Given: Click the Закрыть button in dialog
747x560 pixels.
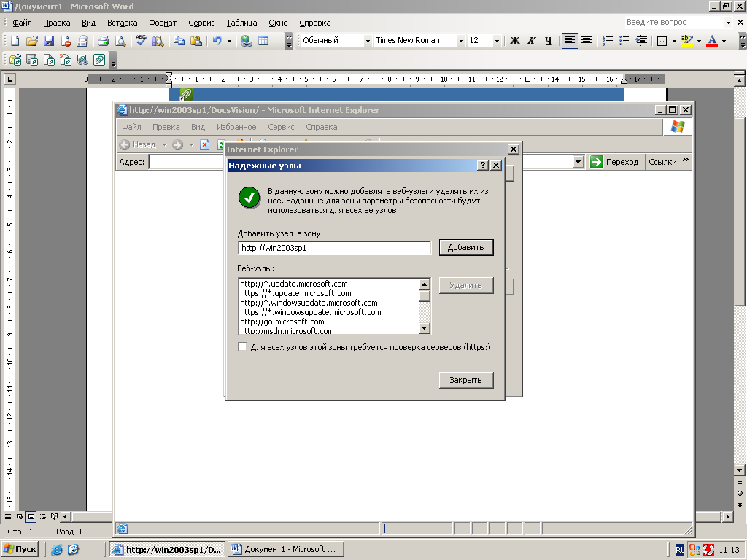Looking at the screenshot, I should [x=466, y=380].
